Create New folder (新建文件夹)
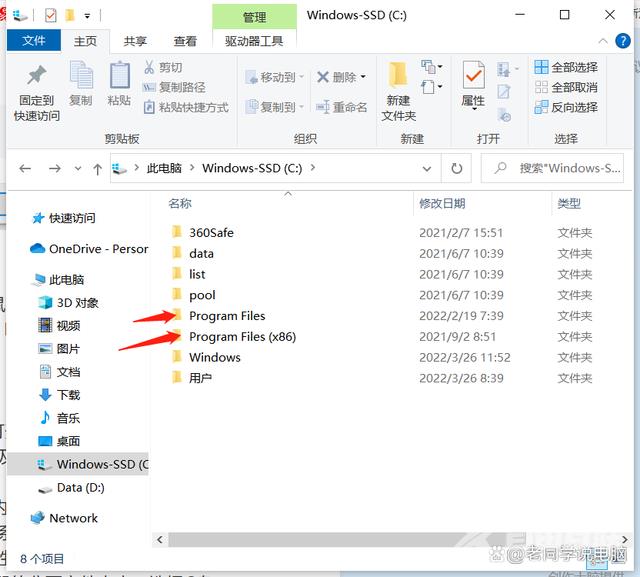The image size is (640, 577). click(399, 92)
